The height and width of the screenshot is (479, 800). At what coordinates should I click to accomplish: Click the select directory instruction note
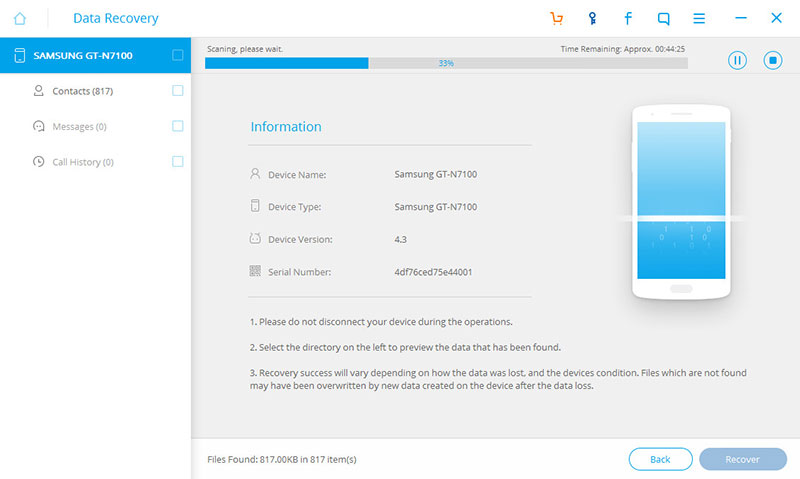tap(405, 347)
